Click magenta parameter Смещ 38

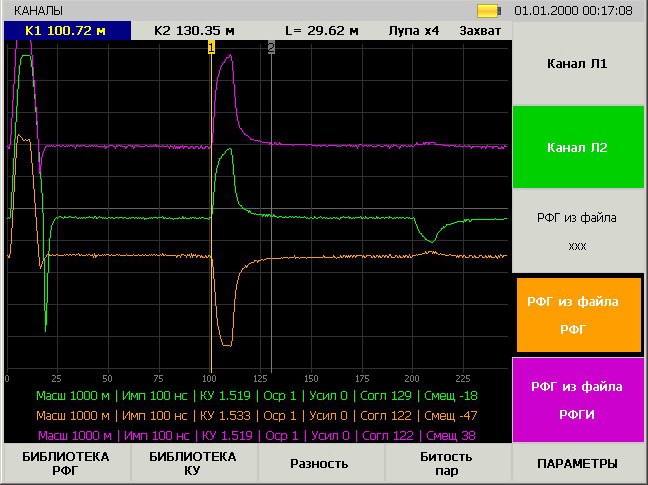click(x=451, y=435)
